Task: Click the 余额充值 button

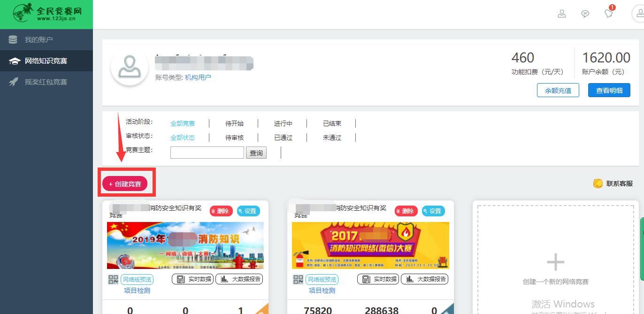Action: coord(558,91)
